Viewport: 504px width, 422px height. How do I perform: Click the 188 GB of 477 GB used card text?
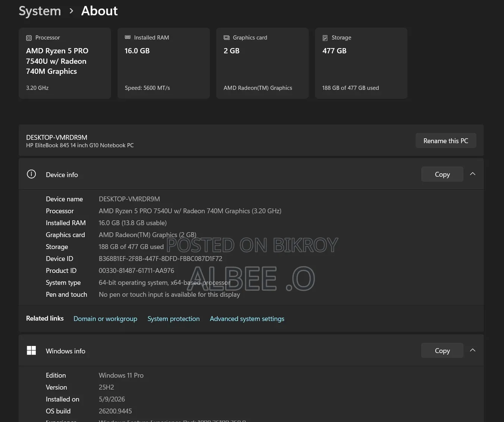(x=350, y=88)
